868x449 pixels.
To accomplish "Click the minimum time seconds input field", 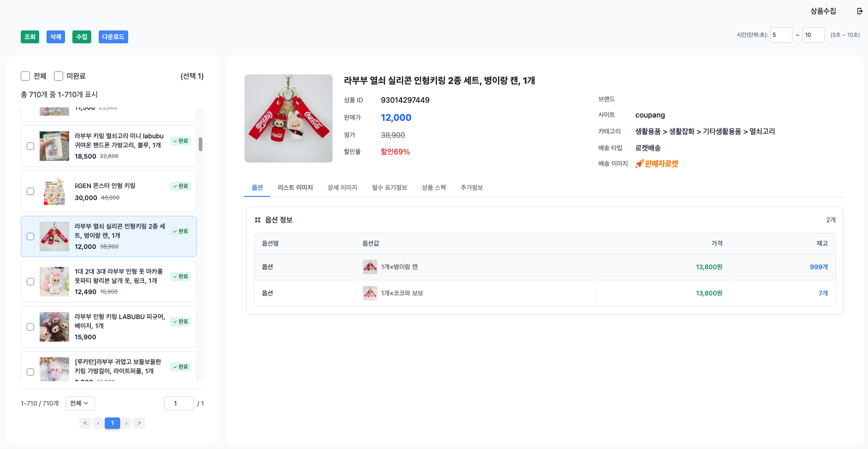I will pos(781,35).
